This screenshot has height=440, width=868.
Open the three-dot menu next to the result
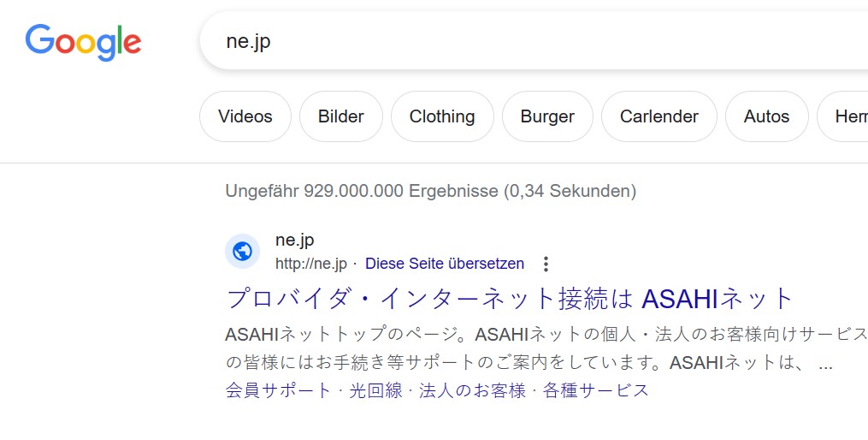546,264
